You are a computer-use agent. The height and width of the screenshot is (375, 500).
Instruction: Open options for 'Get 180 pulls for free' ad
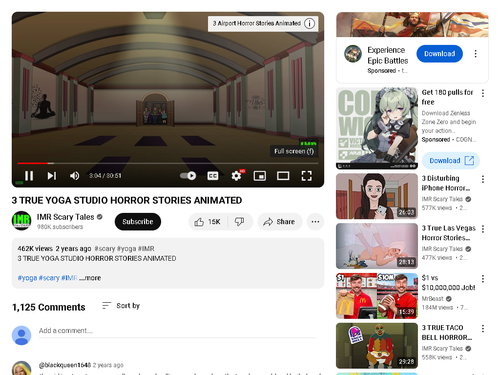point(483,93)
